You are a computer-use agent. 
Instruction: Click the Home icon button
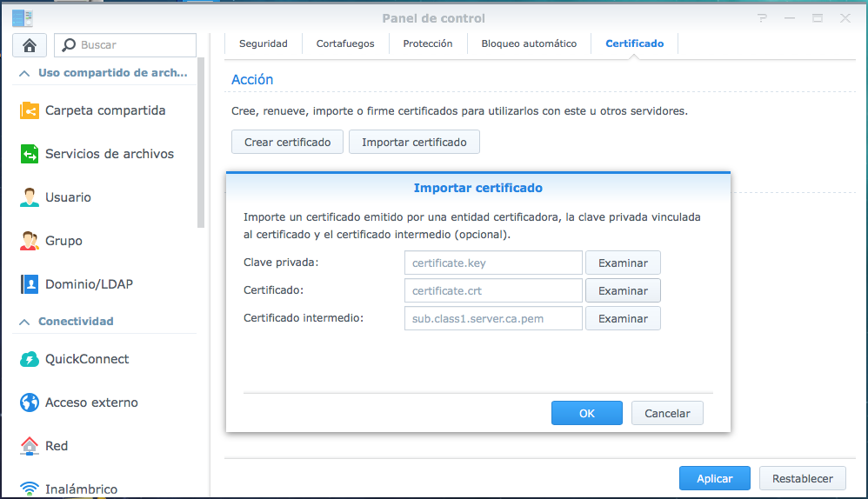coord(30,45)
